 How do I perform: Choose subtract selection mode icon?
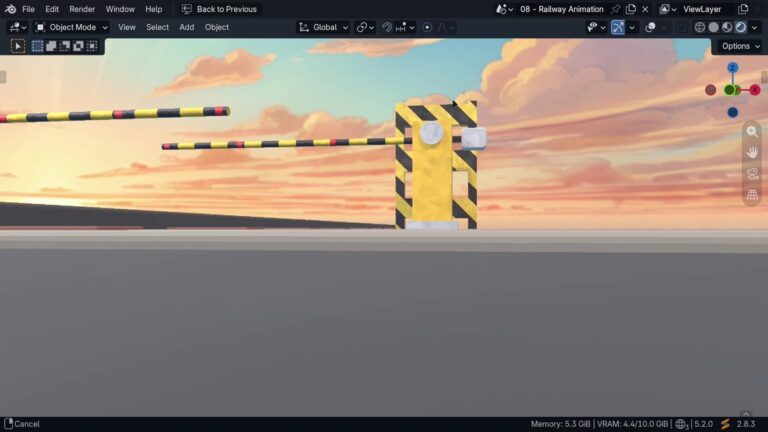pyautogui.click(x=65, y=46)
